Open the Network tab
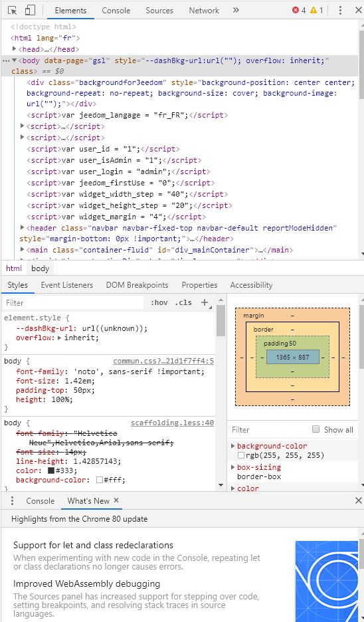The image size is (364, 622). pyautogui.click(x=204, y=11)
